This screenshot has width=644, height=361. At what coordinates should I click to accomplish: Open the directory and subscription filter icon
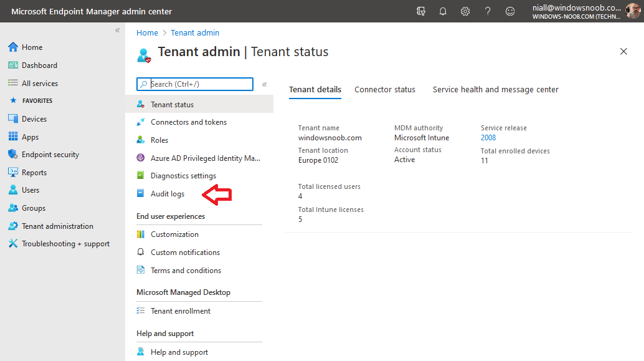(x=420, y=11)
